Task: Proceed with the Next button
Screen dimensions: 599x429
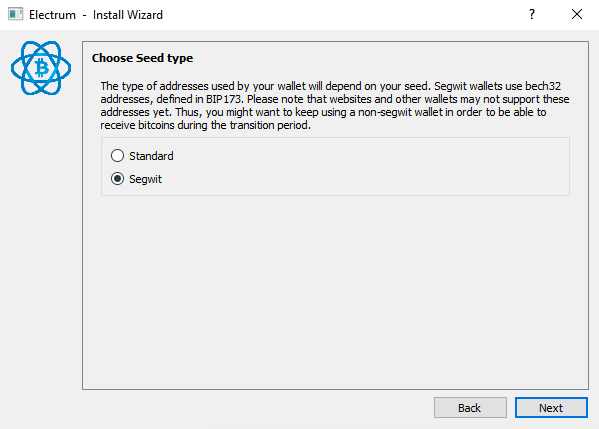Action: pyautogui.click(x=551, y=408)
